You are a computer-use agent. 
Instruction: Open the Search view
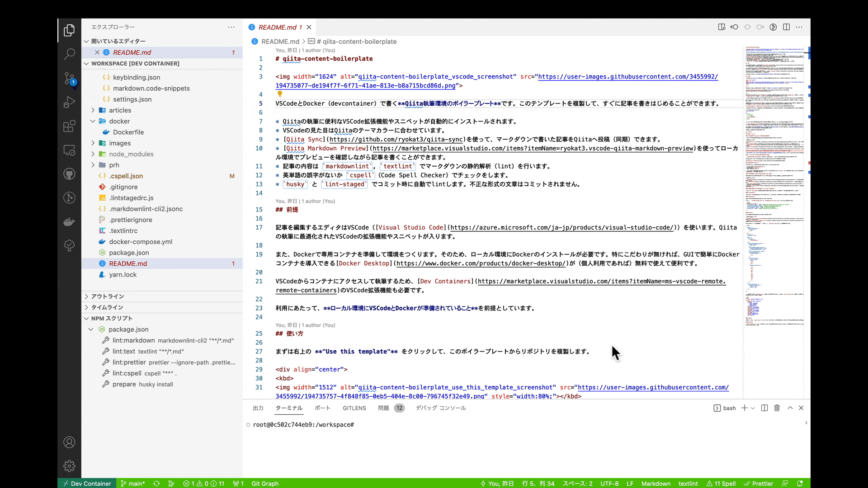coord(69,54)
